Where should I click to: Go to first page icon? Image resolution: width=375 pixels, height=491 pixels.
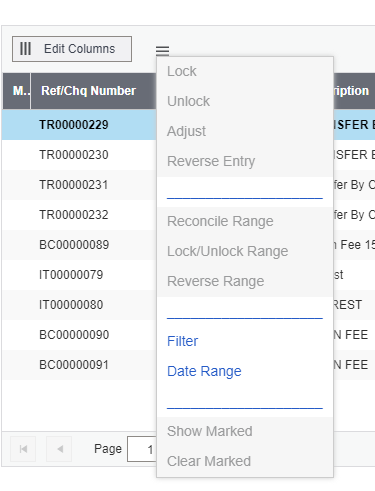[23, 449]
